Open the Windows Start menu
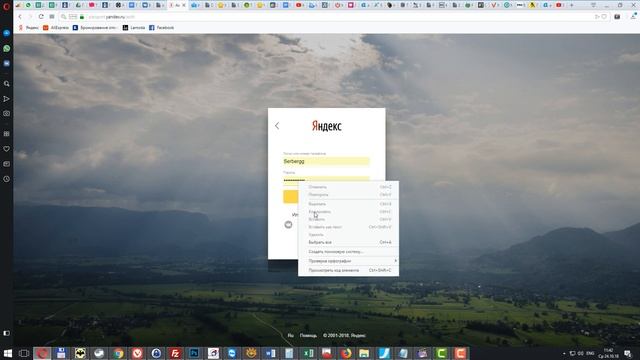640x360 pixels. click(7, 353)
